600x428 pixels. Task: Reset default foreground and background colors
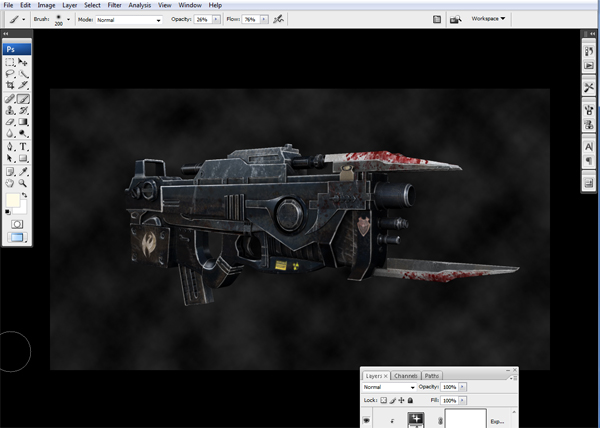point(8,212)
